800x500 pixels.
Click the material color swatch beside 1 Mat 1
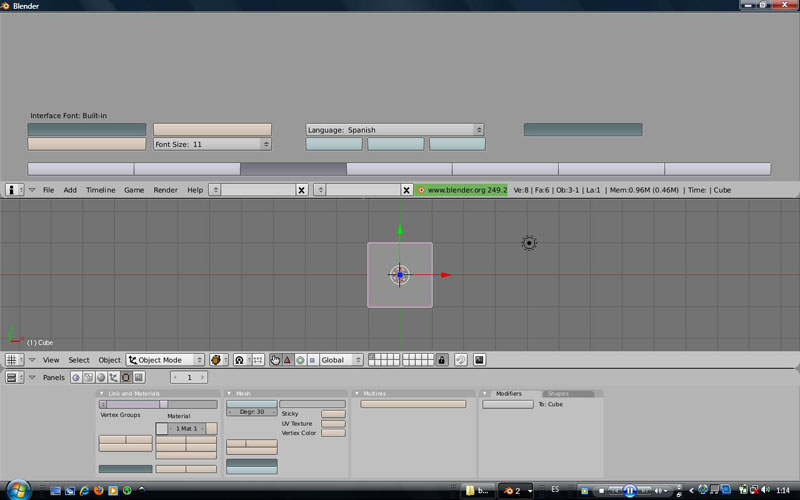[x=162, y=429]
